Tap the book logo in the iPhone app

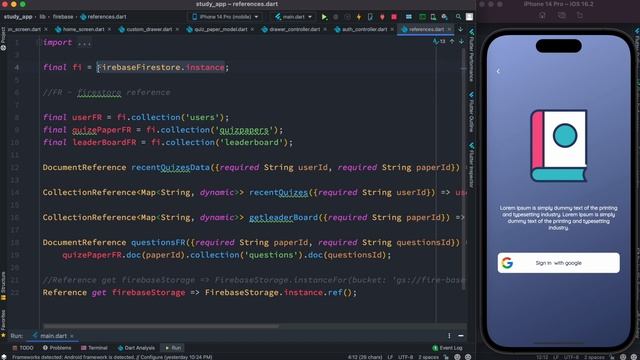[559, 146]
